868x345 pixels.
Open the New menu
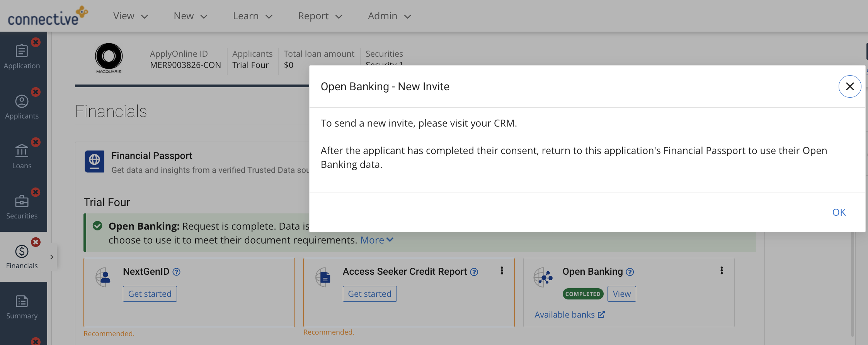(x=190, y=16)
